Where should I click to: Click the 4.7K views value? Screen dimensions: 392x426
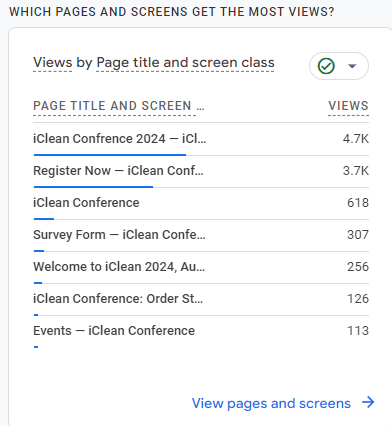point(356,139)
